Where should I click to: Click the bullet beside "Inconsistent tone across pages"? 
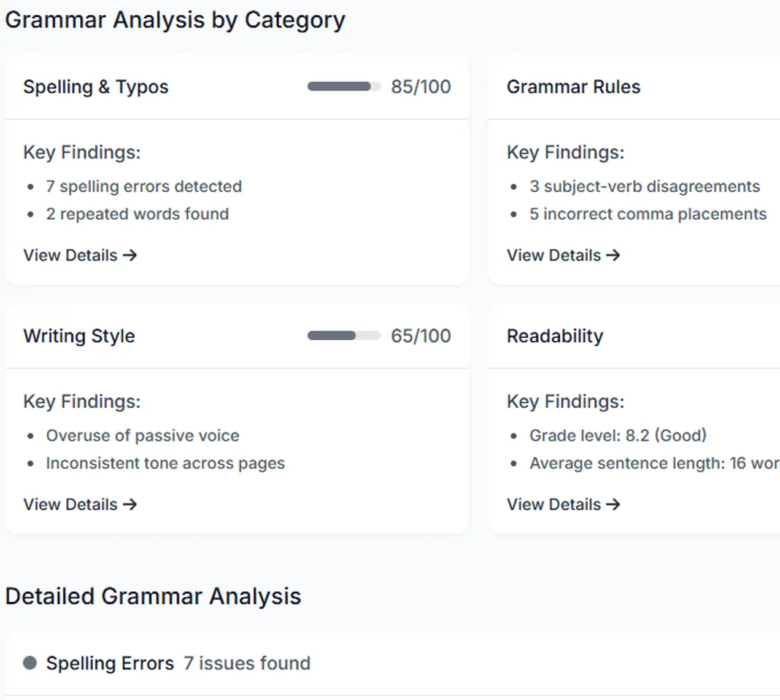[x=31, y=463]
